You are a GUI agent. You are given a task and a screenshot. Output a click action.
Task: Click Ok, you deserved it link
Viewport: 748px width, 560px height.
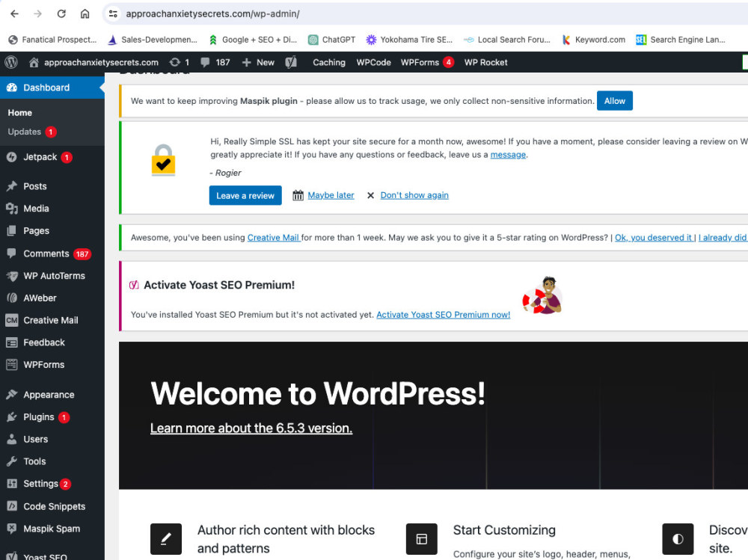click(654, 238)
